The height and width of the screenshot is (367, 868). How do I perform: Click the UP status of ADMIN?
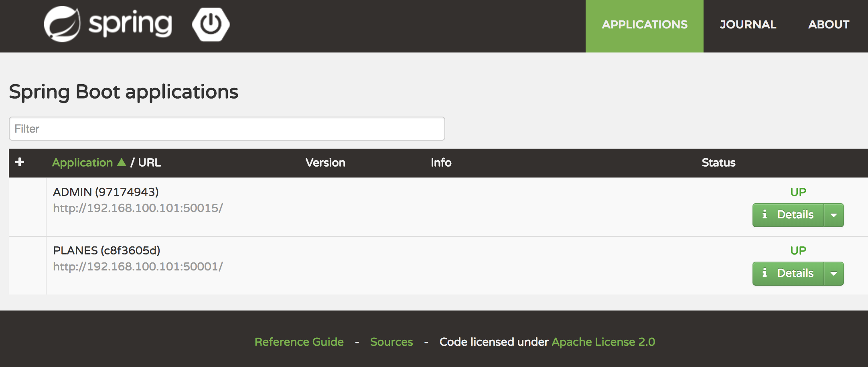pyautogui.click(x=798, y=192)
